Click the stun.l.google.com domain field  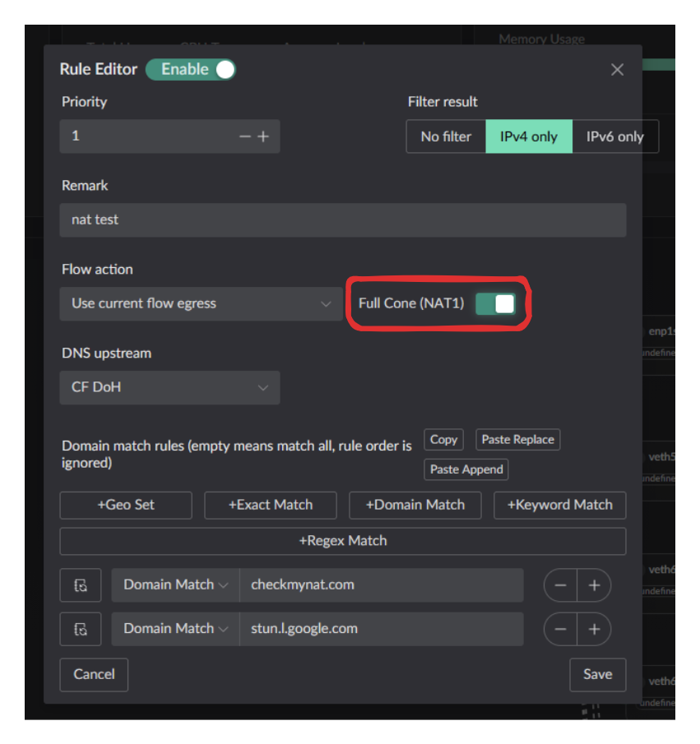pos(382,630)
